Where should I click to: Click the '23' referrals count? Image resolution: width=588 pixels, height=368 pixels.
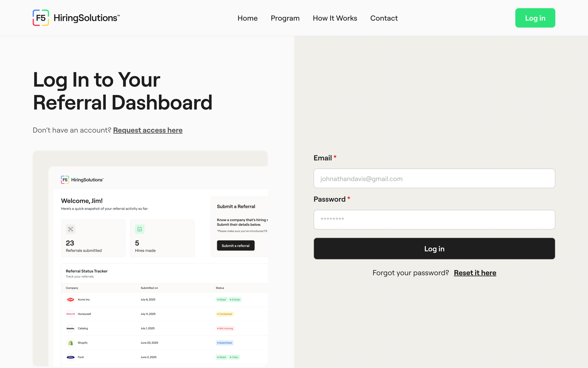coord(70,243)
